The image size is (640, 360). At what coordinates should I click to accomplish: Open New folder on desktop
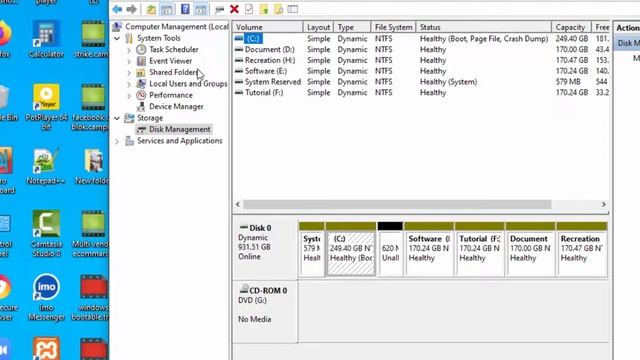click(93, 166)
